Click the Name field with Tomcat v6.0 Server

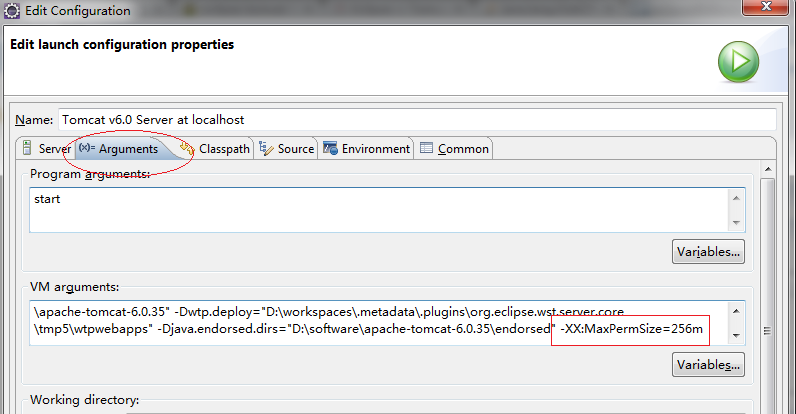[x=417, y=119]
